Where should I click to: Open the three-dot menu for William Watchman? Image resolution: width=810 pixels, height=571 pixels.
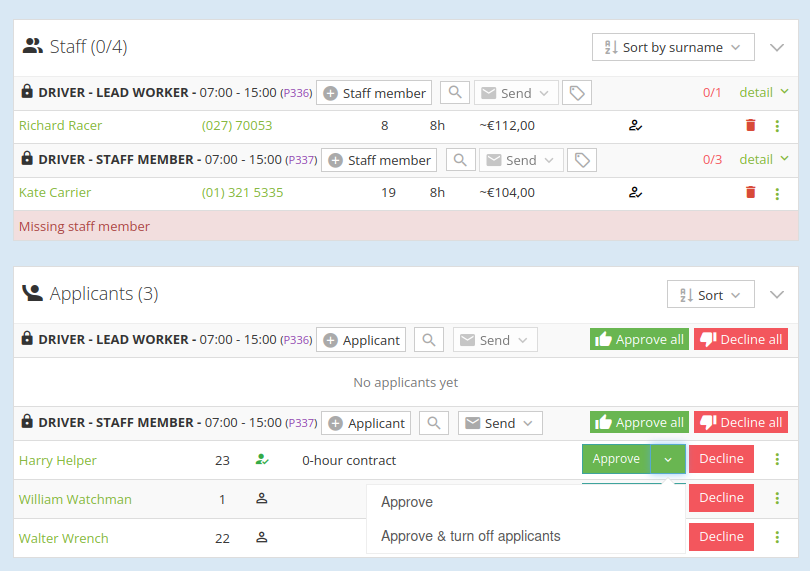pos(777,498)
